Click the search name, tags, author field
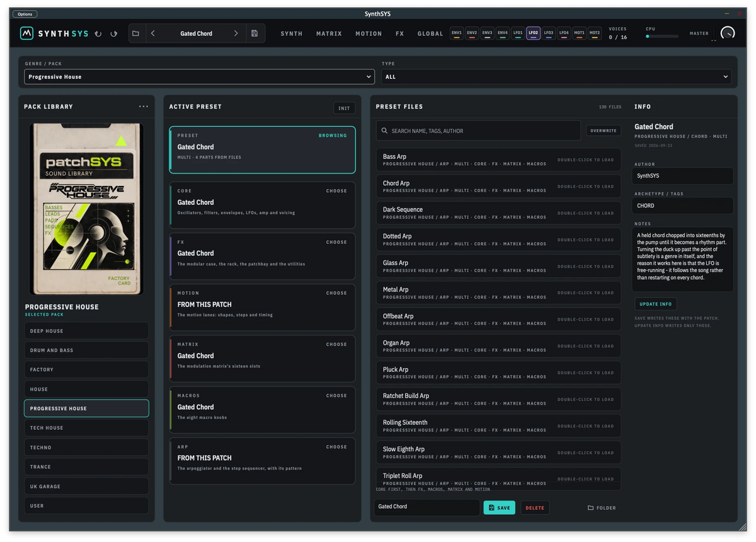Image resolution: width=756 pixels, height=542 pixels. [x=478, y=130]
